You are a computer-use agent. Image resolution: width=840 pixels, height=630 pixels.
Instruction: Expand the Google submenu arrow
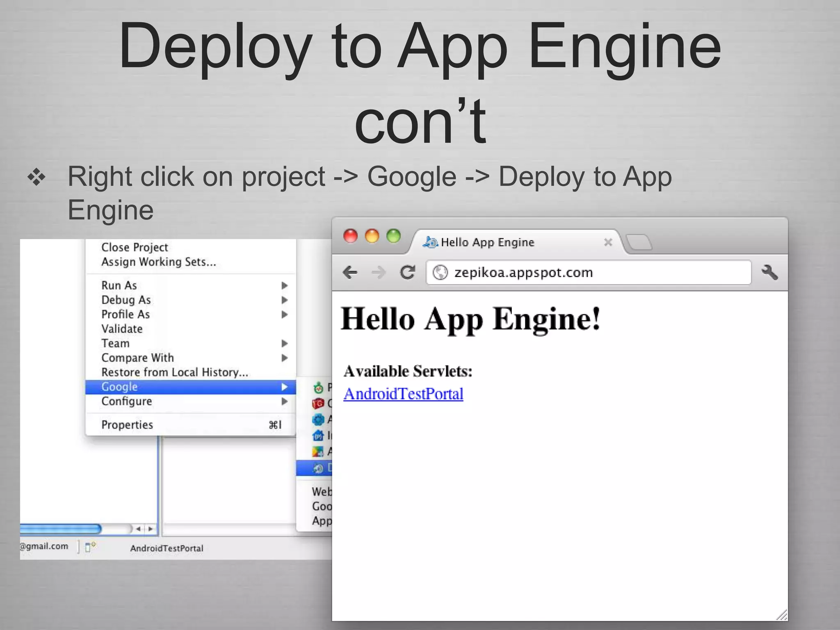285,387
